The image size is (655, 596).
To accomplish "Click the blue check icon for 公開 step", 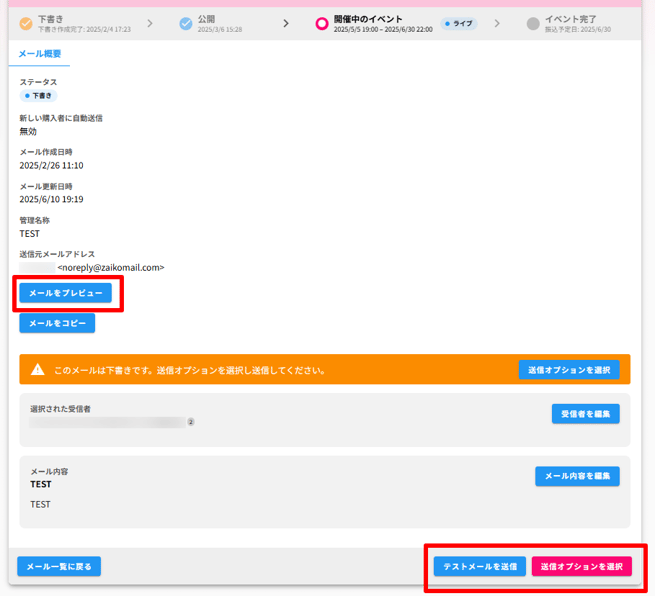I will pos(185,24).
